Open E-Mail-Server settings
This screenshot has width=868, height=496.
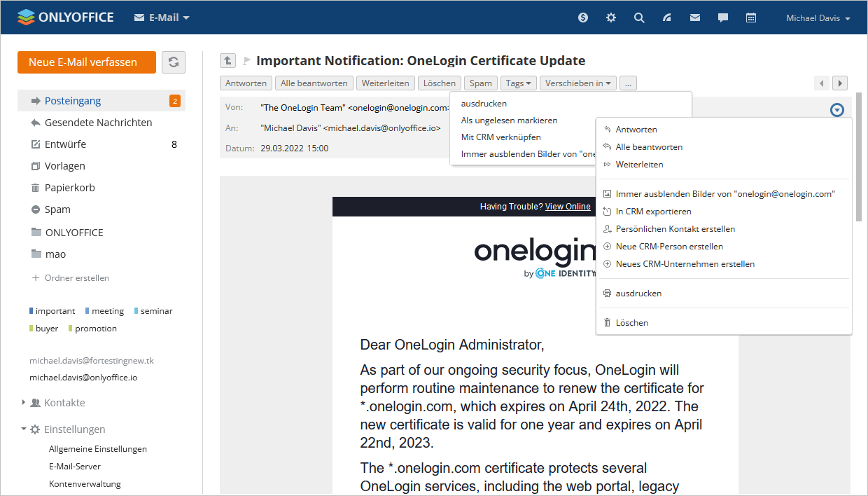click(x=75, y=467)
